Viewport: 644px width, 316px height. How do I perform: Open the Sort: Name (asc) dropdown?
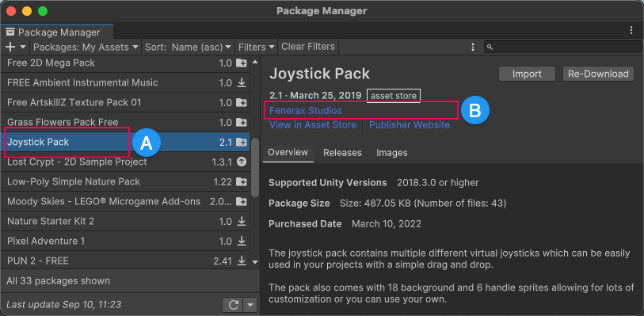click(x=189, y=47)
